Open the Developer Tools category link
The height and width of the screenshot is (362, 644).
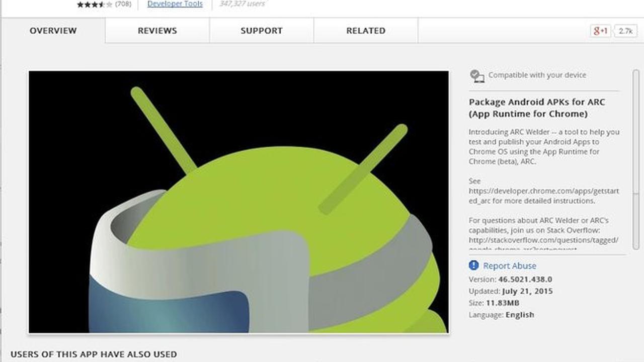175,4
